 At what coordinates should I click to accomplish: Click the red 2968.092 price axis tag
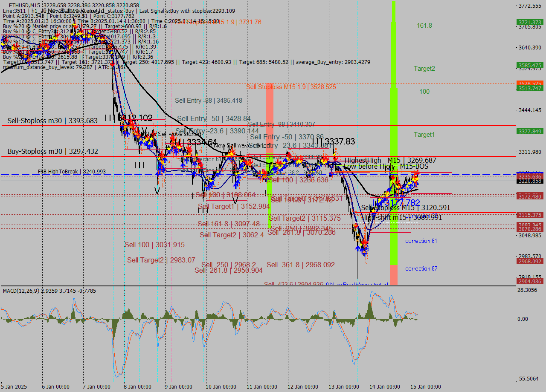[x=529, y=261]
